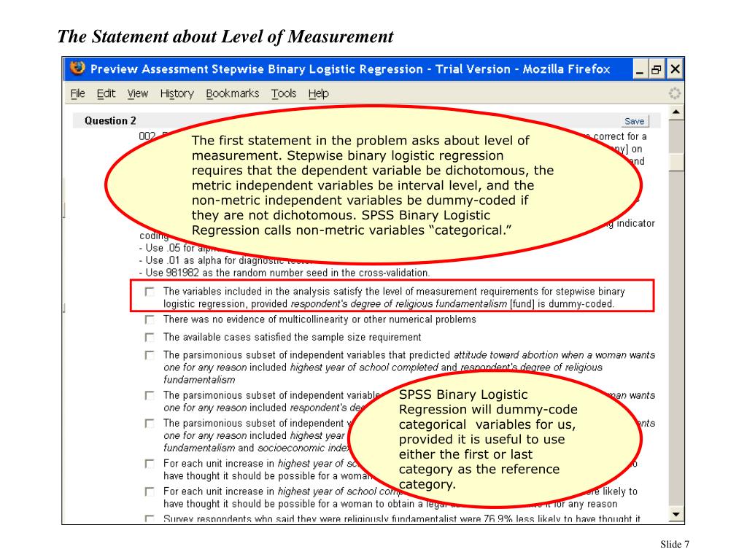Tick the checkbox beside 'included respondent's de…'

click(150, 396)
